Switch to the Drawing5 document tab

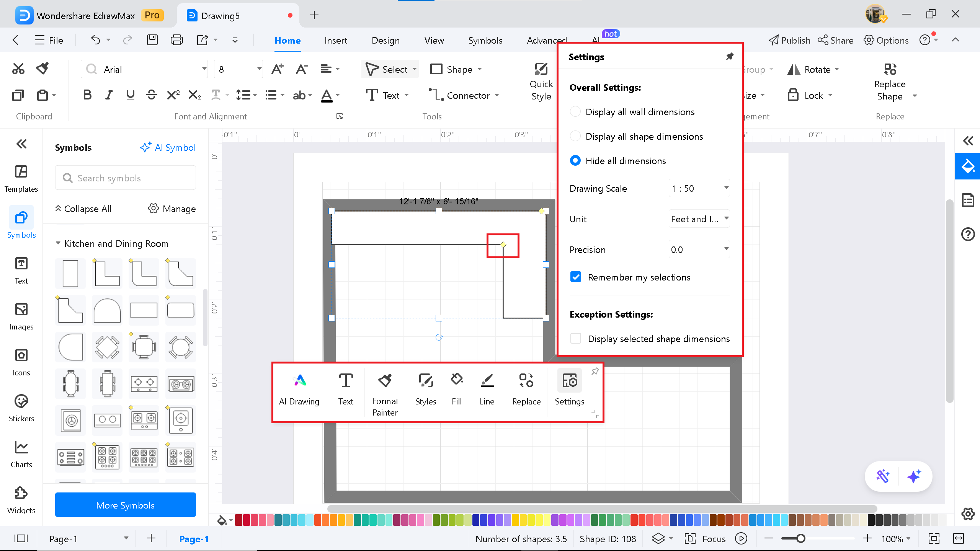click(x=237, y=16)
